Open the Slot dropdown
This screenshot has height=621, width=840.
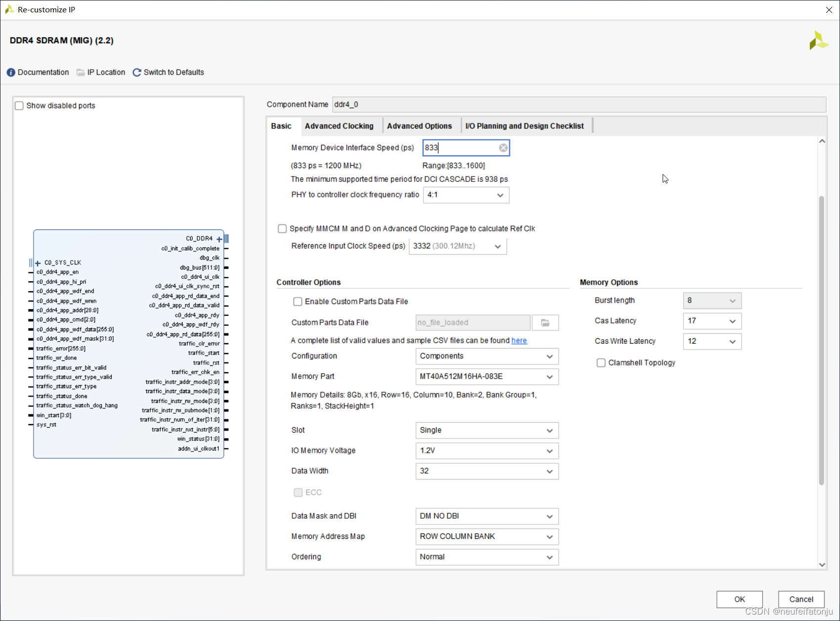point(487,431)
